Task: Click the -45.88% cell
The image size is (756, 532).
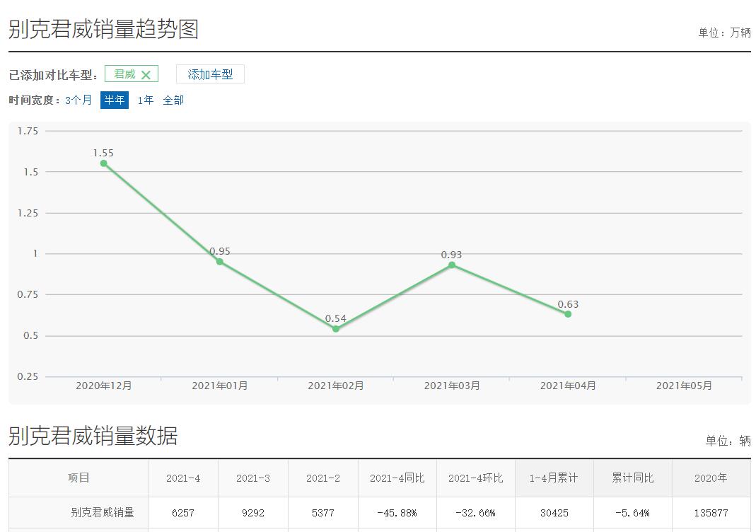Action: (397, 513)
